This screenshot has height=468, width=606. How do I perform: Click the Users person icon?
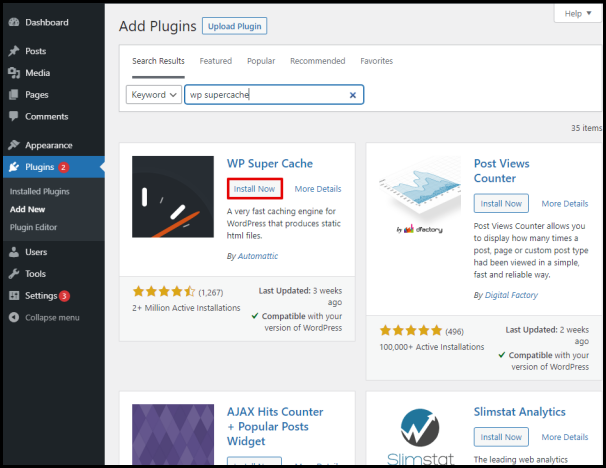tap(14, 252)
